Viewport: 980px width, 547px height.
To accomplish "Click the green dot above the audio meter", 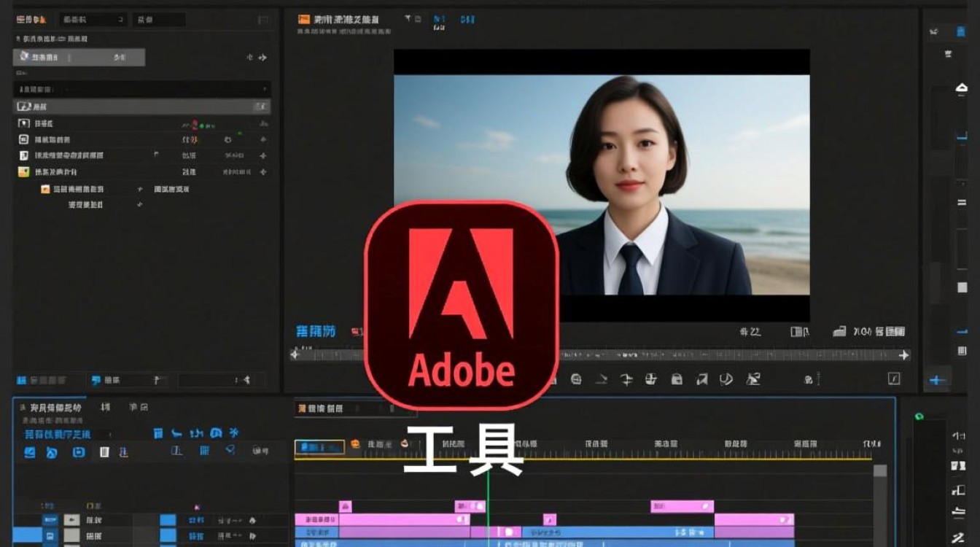I will point(919,416).
